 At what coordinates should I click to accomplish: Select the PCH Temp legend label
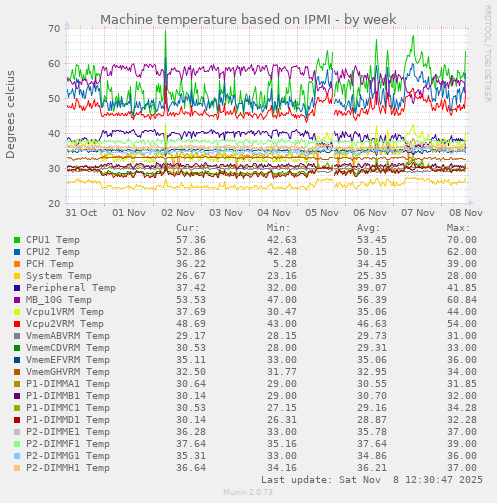(50, 264)
